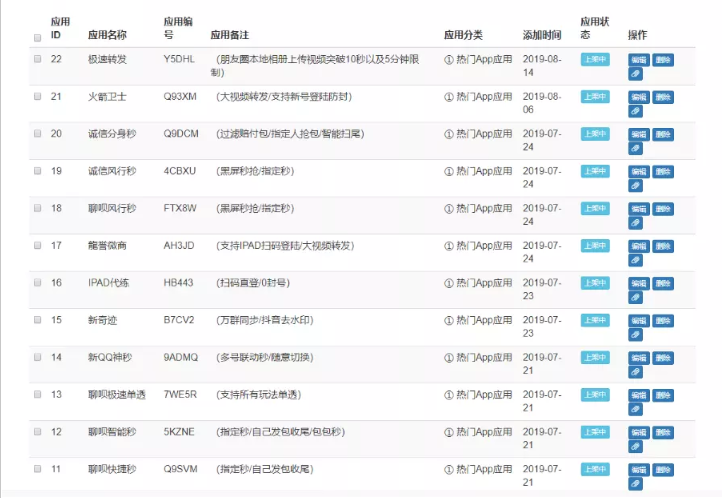
Task: Click the link icon for 新奇迹 row
Action: pyautogui.click(x=635, y=334)
